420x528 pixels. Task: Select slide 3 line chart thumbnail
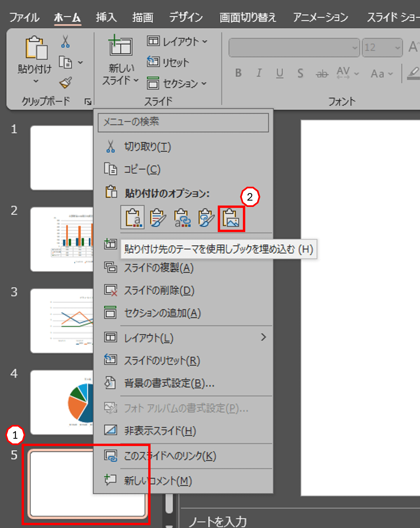62,321
